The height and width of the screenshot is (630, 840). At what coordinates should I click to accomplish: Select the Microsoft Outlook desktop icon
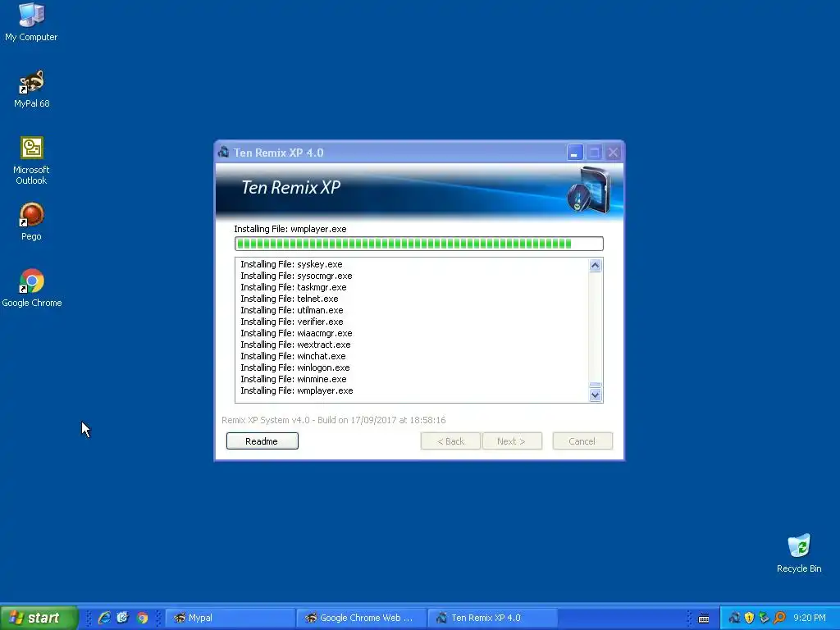[x=32, y=160]
